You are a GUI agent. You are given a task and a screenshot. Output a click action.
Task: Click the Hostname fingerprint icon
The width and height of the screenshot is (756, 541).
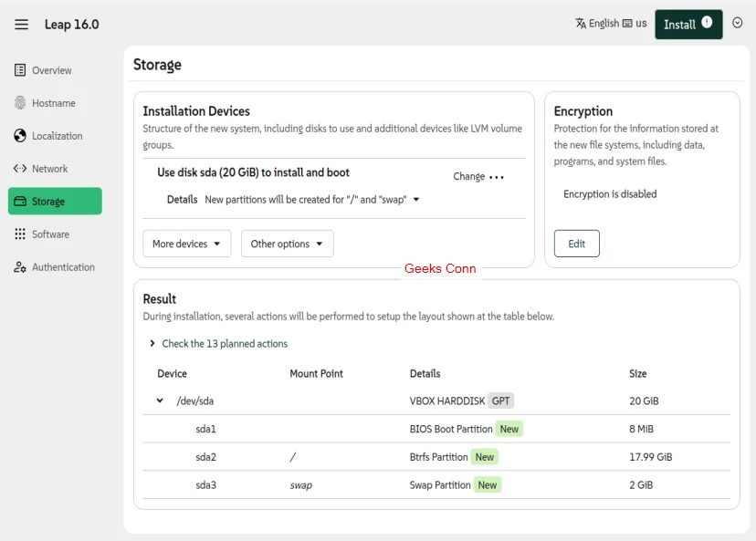click(20, 103)
